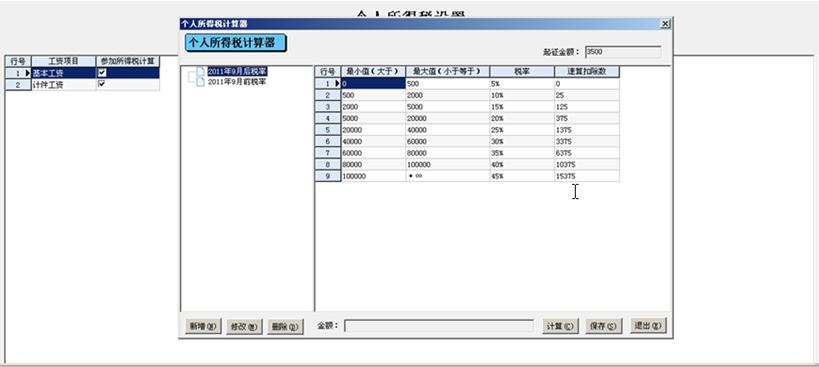Click the 20% tax rate cell
This screenshot has width=819, height=367.
point(522,119)
